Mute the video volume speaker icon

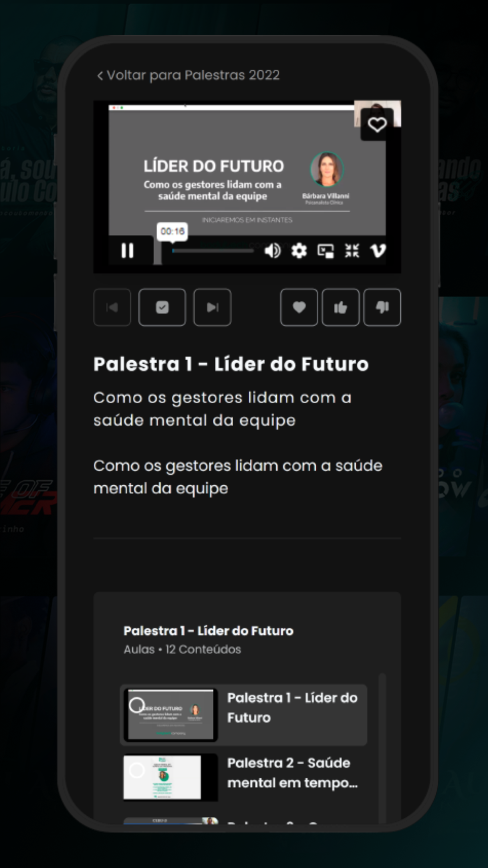(272, 251)
